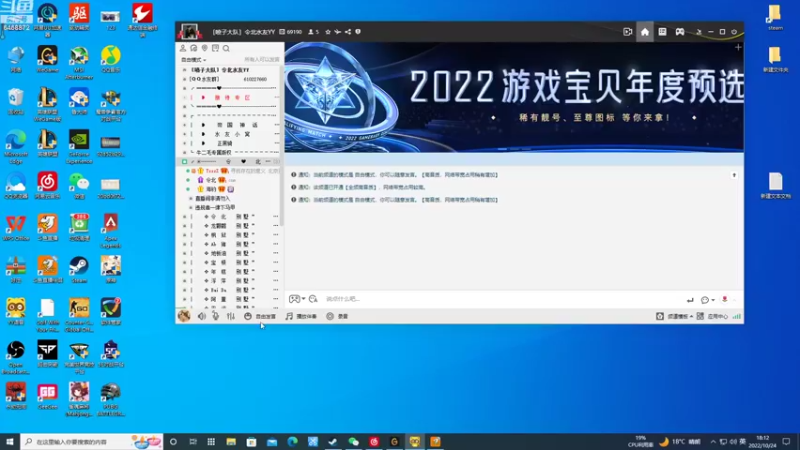The width and height of the screenshot is (800, 450).
Task: Click the 2022 游戏宝贝年度预选 banner
Action: (514, 97)
